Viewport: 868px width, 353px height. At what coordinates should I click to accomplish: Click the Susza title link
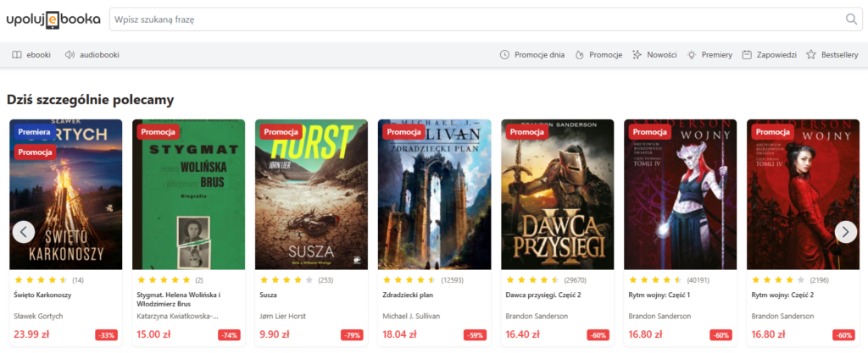click(x=268, y=295)
